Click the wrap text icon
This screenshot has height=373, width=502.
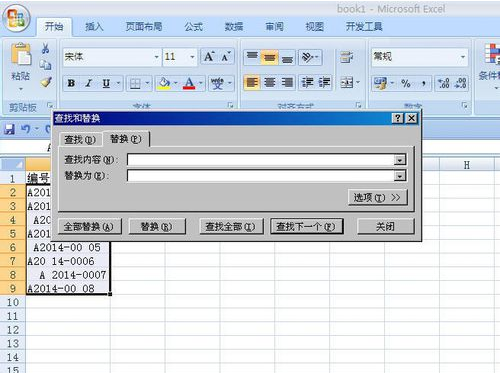(347, 57)
